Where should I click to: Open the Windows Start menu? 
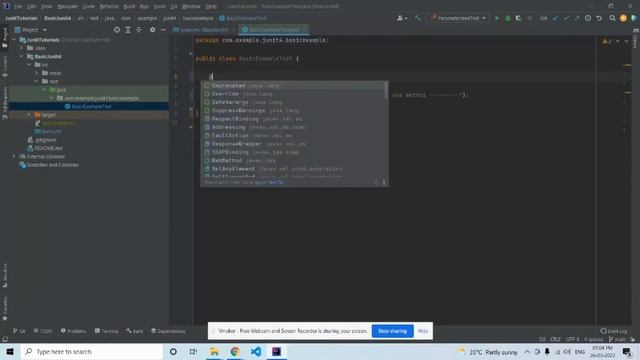click(x=10, y=351)
